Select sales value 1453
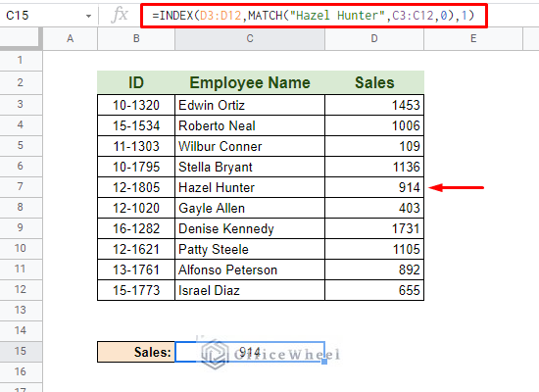Viewport: 539px width, 392px height. pos(374,105)
